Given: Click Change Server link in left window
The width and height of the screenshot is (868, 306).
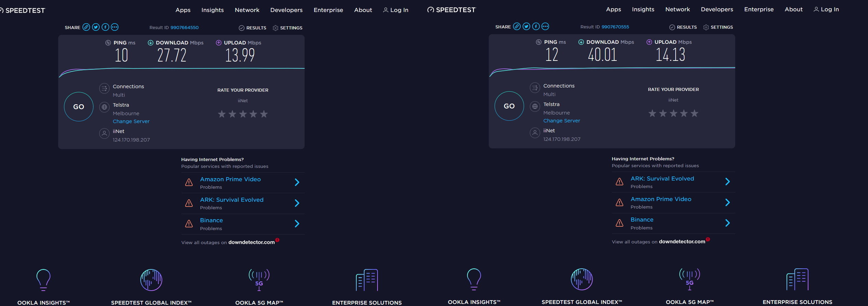Looking at the screenshot, I should [x=131, y=121].
